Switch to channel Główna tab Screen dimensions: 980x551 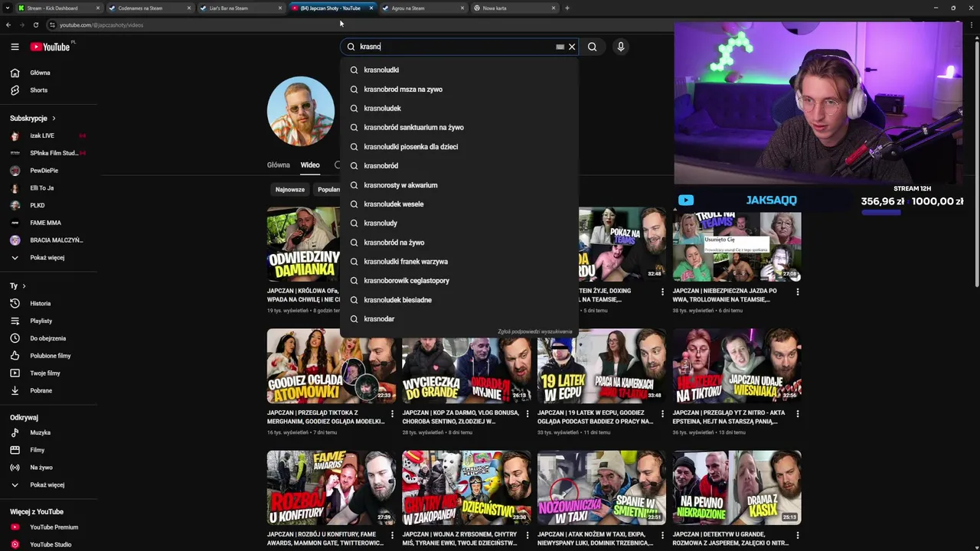coord(279,165)
